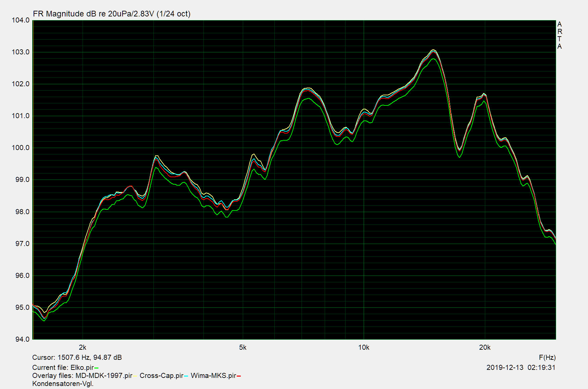Click the 104.0 dB axis label
This screenshot has width=588, height=389.
click(21, 20)
